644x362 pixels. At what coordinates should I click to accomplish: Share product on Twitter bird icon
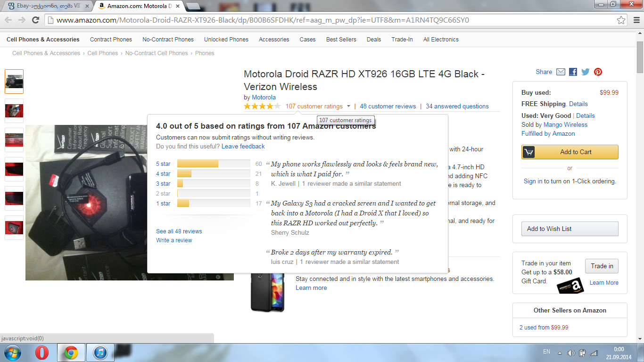[x=586, y=72]
